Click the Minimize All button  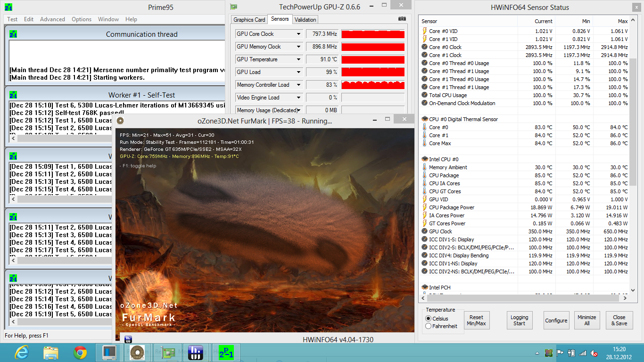click(x=587, y=321)
